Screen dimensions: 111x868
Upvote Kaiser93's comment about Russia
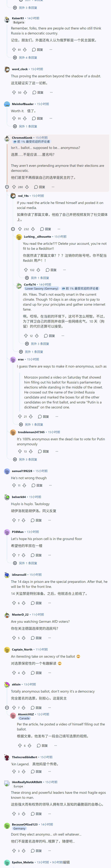14,50
